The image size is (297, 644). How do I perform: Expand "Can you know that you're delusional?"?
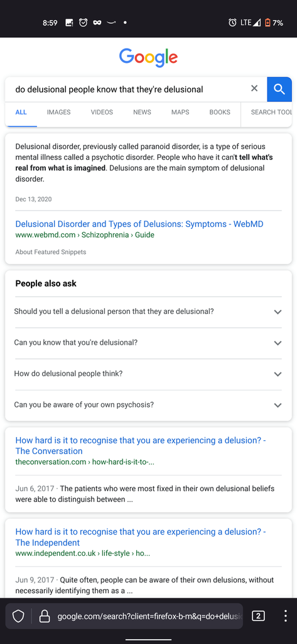point(148,343)
